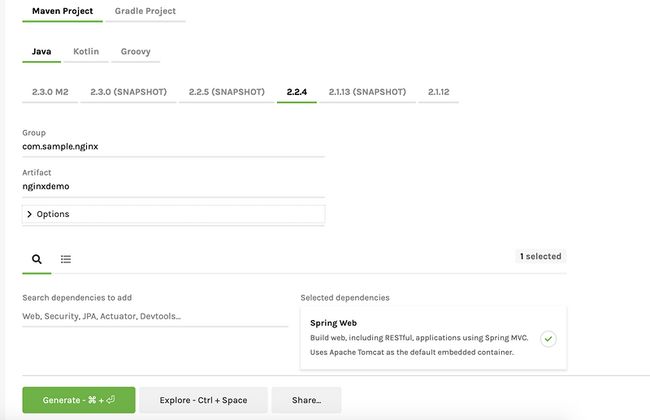Click the 1 selected badge
650x420 pixels.
pyautogui.click(x=541, y=257)
